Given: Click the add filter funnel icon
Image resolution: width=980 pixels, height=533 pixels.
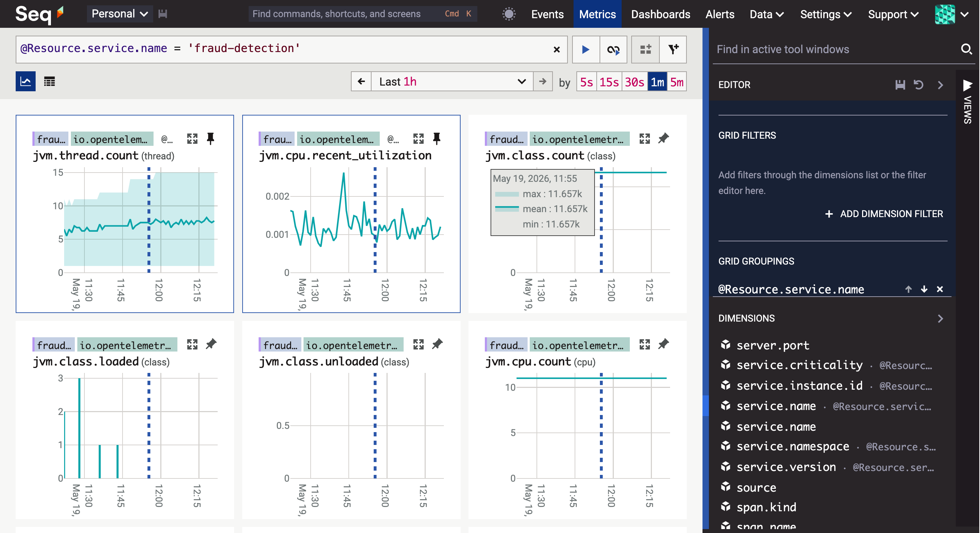Looking at the screenshot, I should (x=673, y=50).
